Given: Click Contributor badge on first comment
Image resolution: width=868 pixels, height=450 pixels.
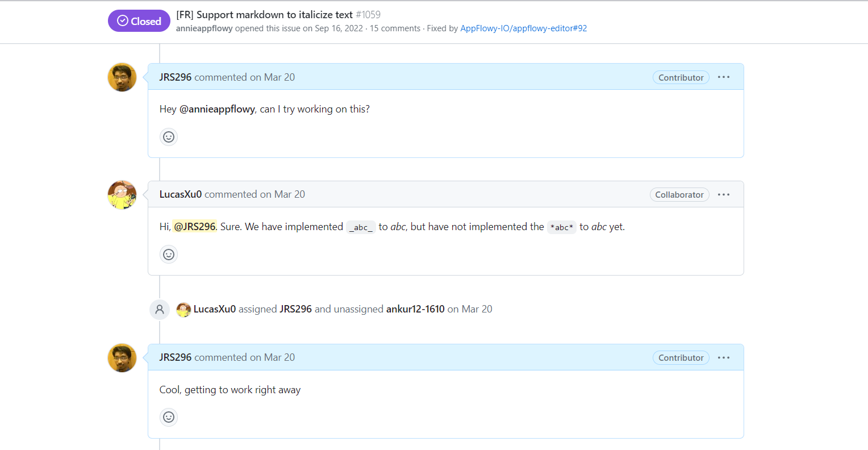Looking at the screenshot, I should [x=681, y=77].
